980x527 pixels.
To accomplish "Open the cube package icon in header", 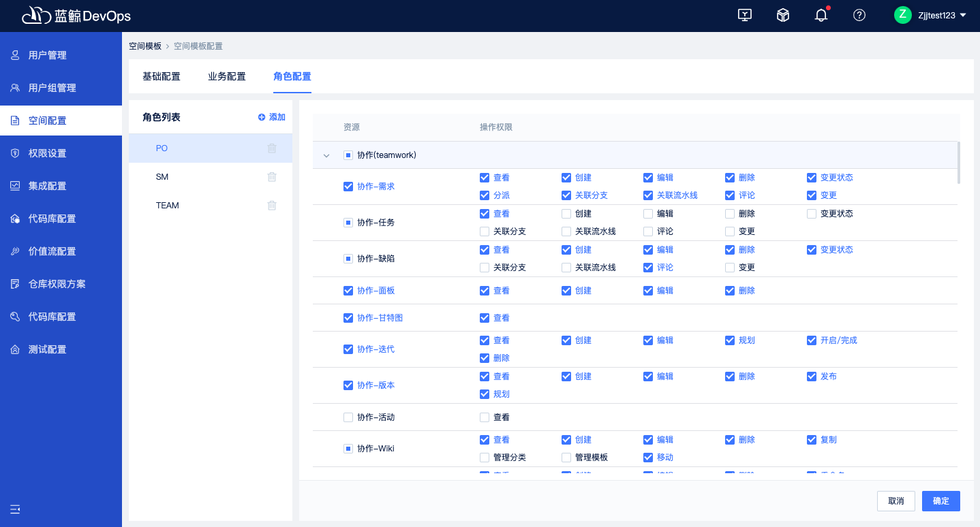I will [783, 15].
